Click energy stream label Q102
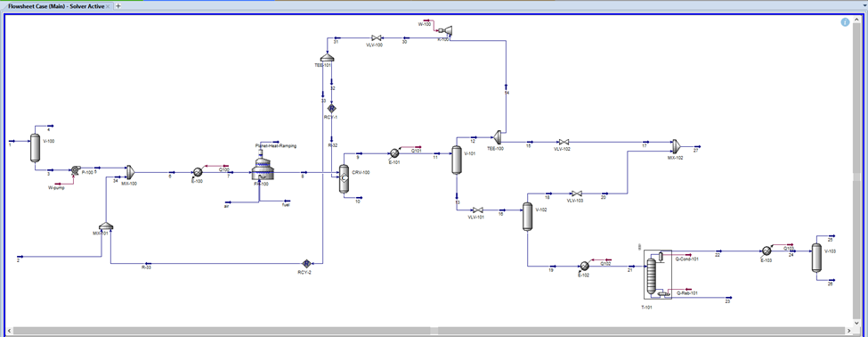Screen dimensions: 868x337 tap(605, 263)
